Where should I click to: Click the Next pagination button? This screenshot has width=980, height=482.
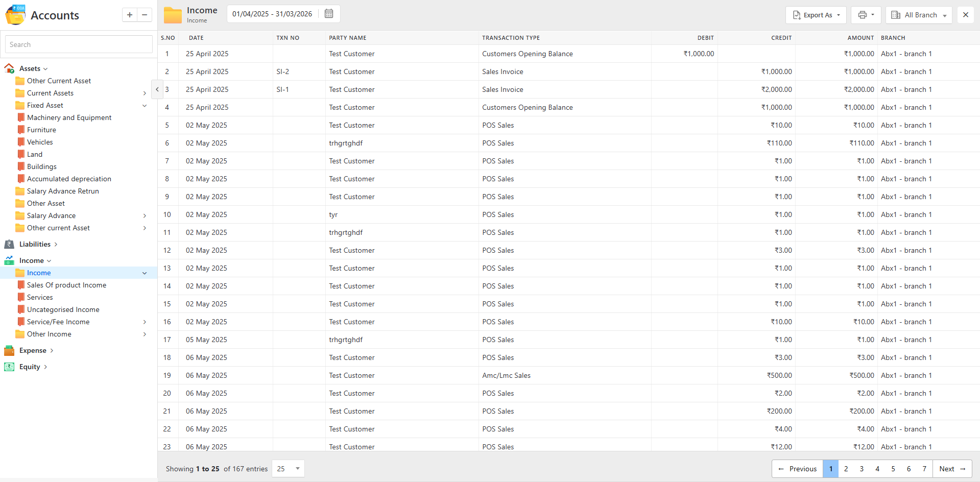click(952, 469)
